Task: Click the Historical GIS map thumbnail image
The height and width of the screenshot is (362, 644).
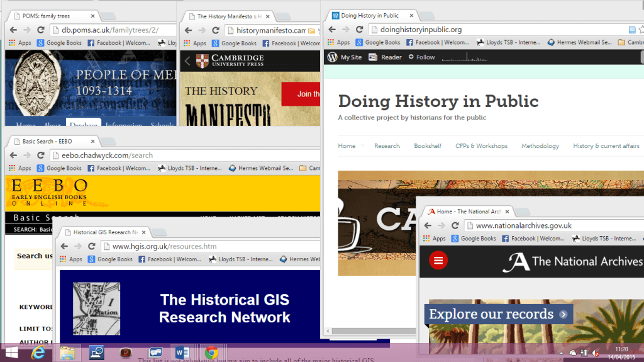Action: click(x=96, y=308)
